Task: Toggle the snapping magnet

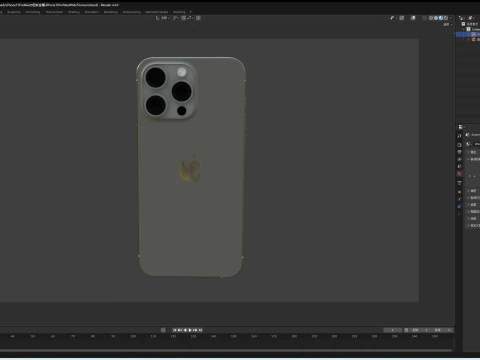Action: (184, 18)
